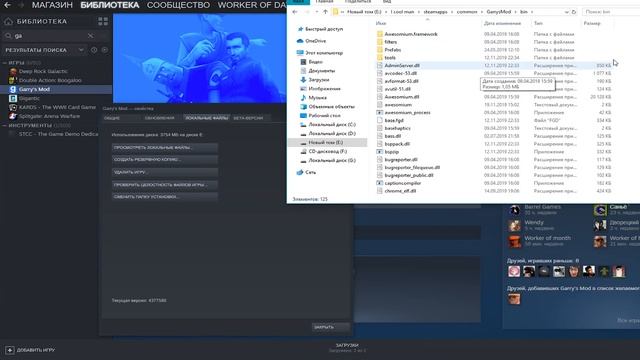Click the clock recent-sort icon in Steam sidebar

pos(94,50)
